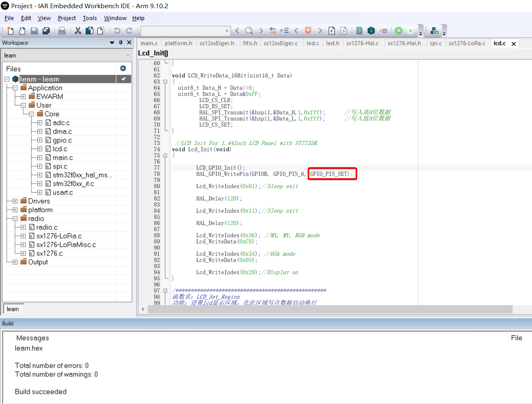This screenshot has height=404, width=532.
Task: Click the Undo arrow icon
Action: coord(117,31)
